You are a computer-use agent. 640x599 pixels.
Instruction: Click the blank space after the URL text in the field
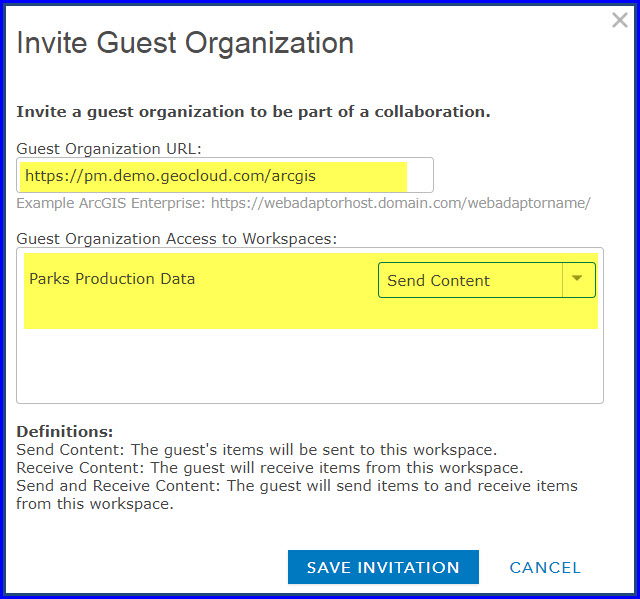click(x=418, y=176)
